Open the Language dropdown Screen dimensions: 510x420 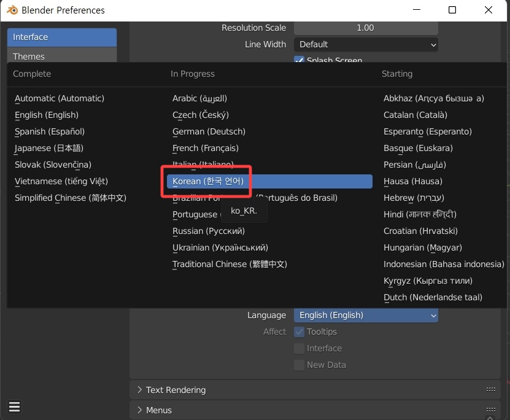tap(366, 315)
